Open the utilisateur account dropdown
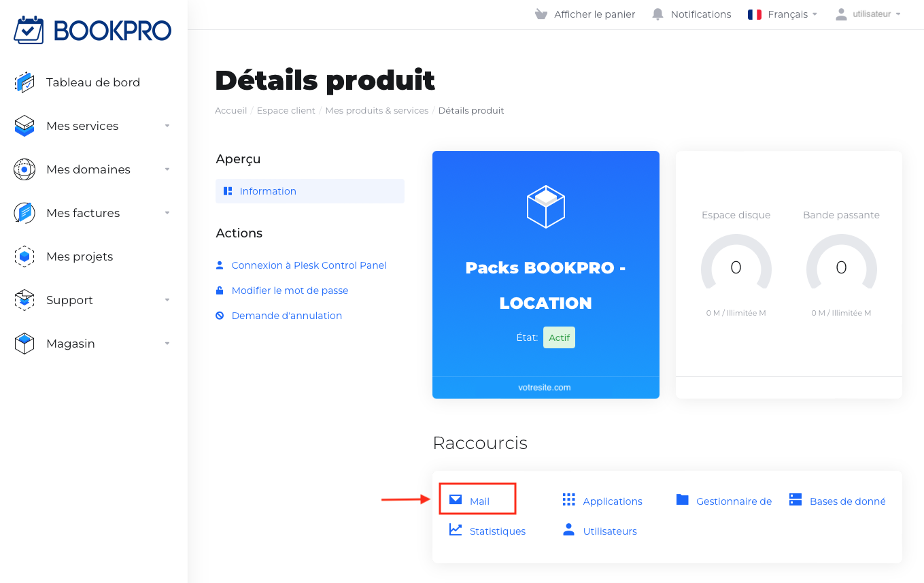 (868, 14)
